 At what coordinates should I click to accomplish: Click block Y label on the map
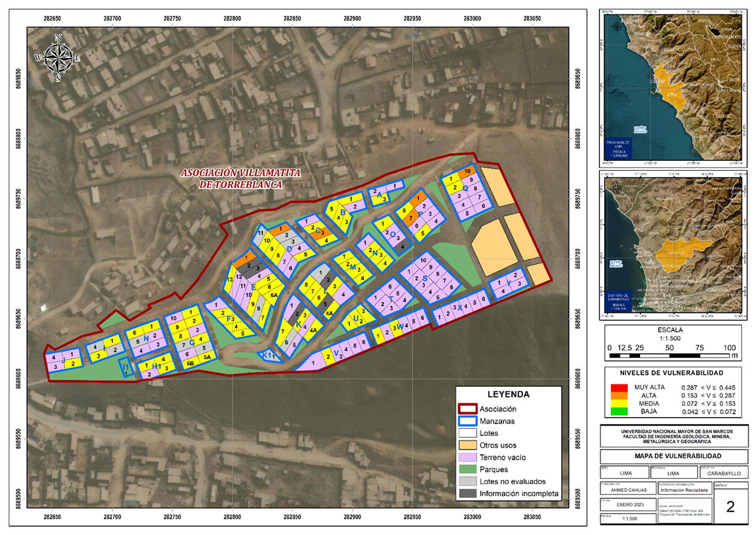pyautogui.click(x=509, y=283)
